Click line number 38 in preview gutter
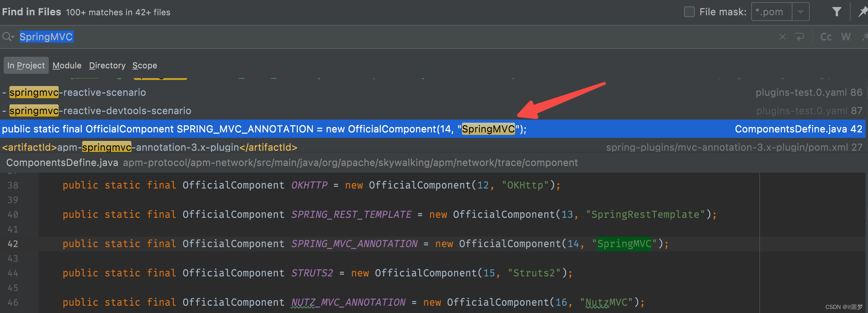This screenshot has height=313, width=868. pyautogui.click(x=13, y=185)
